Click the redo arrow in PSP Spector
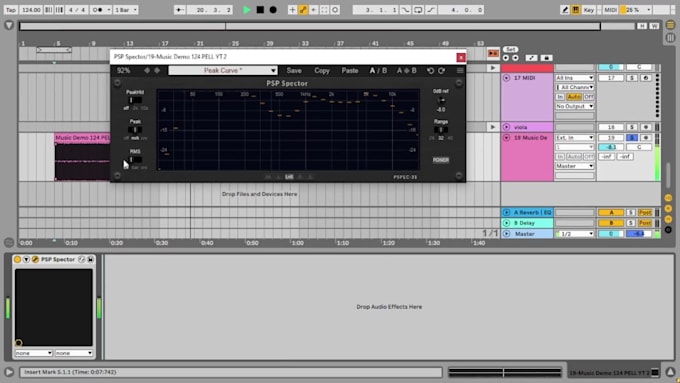 441,70
